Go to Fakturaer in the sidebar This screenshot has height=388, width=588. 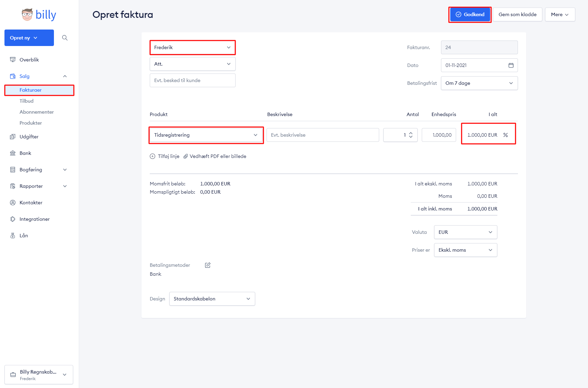coord(39,90)
